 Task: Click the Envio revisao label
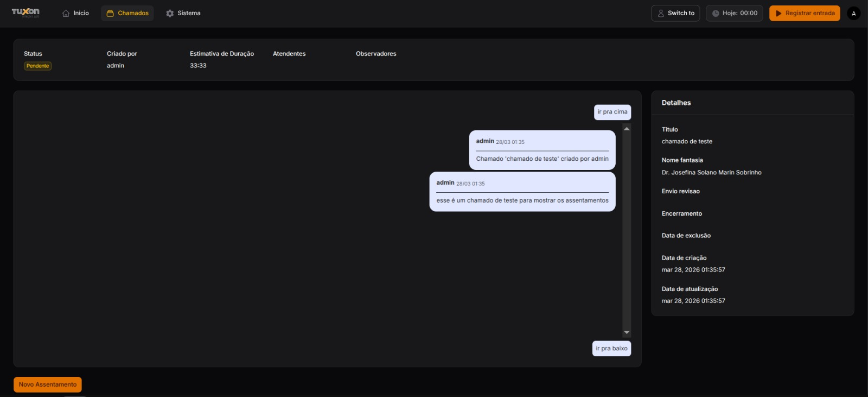pyautogui.click(x=680, y=191)
